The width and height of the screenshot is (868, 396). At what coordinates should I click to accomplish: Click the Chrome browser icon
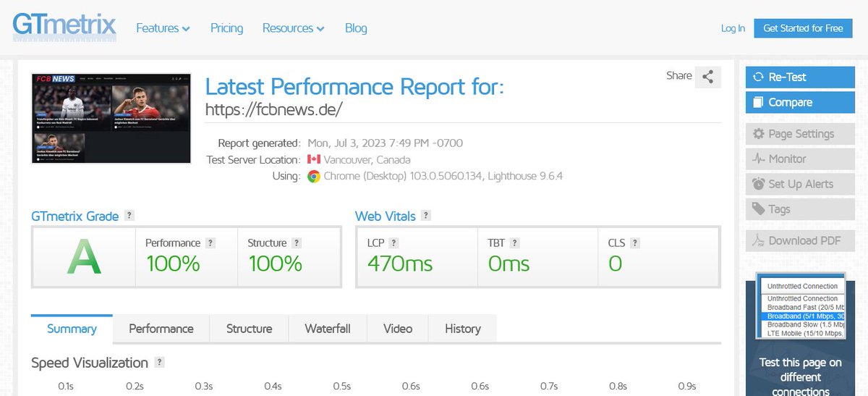pyautogui.click(x=314, y=176)
